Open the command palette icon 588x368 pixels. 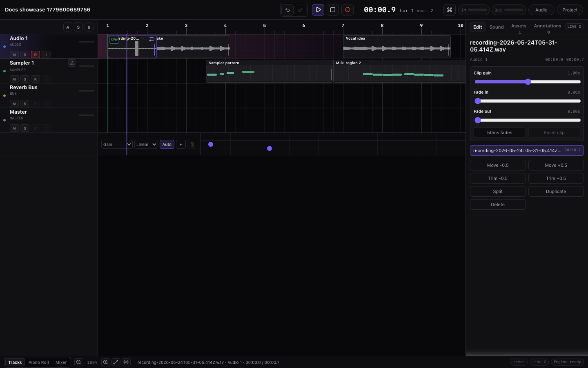[x=450, y=10]
